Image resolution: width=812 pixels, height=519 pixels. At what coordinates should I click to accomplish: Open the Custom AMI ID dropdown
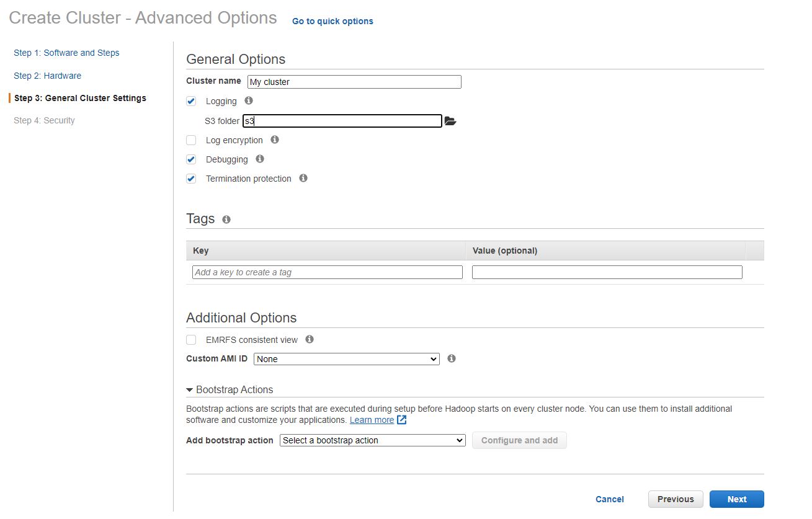(346, 359)
